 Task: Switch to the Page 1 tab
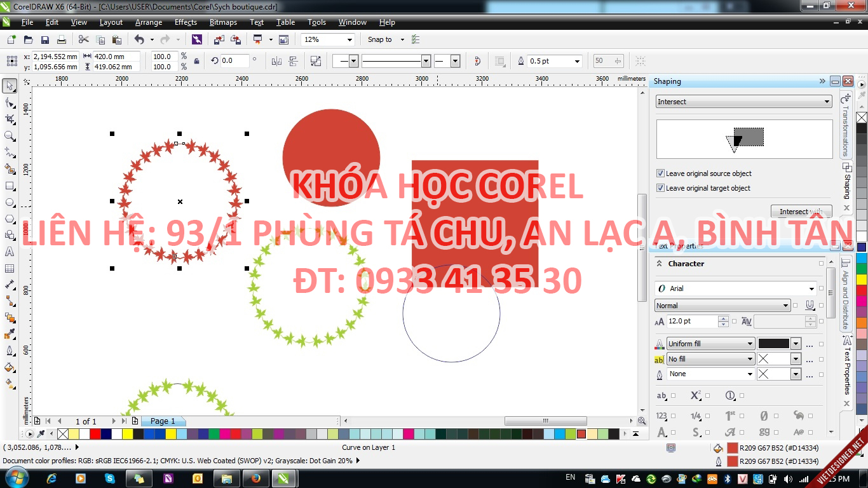[x=162, y=421]
